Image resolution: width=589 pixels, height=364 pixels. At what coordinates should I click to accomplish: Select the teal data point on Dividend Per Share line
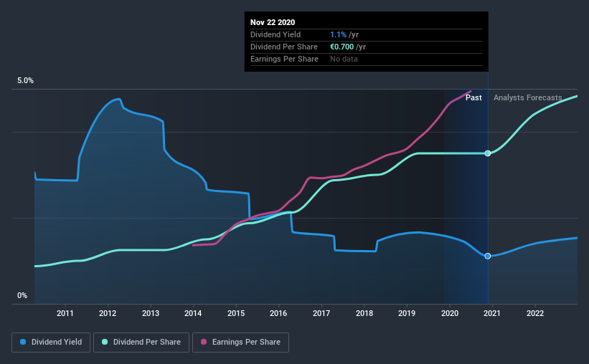[488, 153]
